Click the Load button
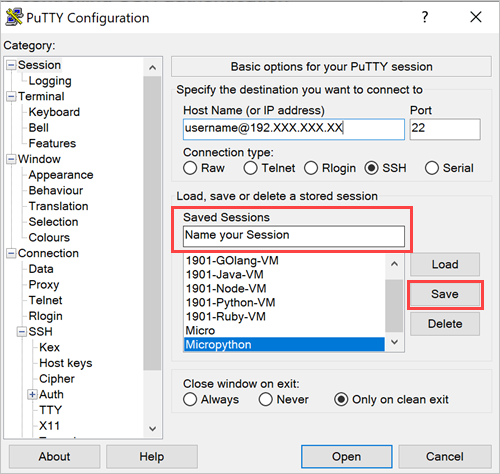This screenshot has height=474, width=500. 445,264
